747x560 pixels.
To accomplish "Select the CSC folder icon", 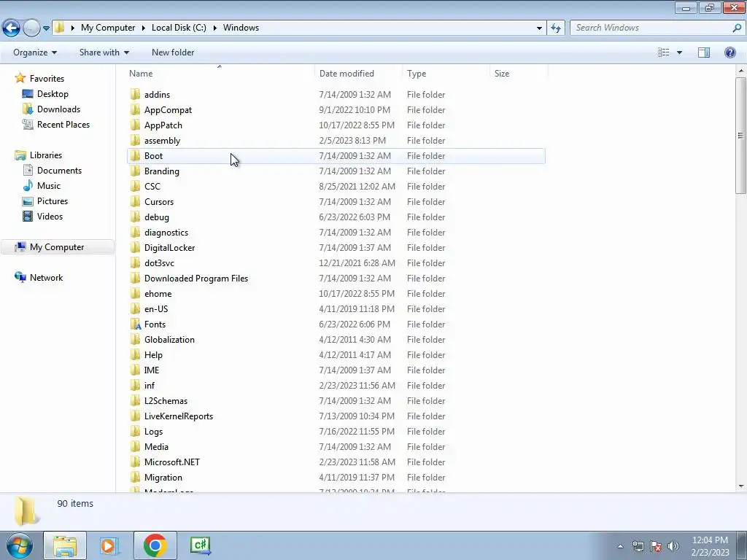I will click(x=135, y=186).
